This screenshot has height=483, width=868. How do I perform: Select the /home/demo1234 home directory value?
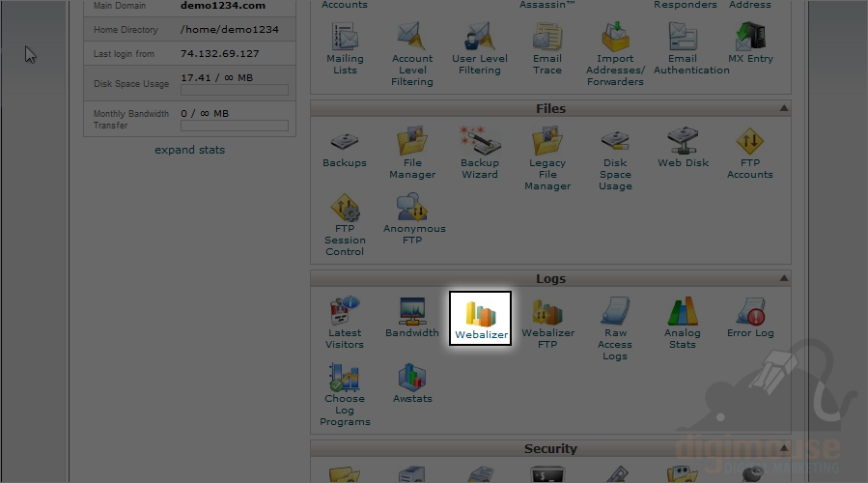(229, 29)
